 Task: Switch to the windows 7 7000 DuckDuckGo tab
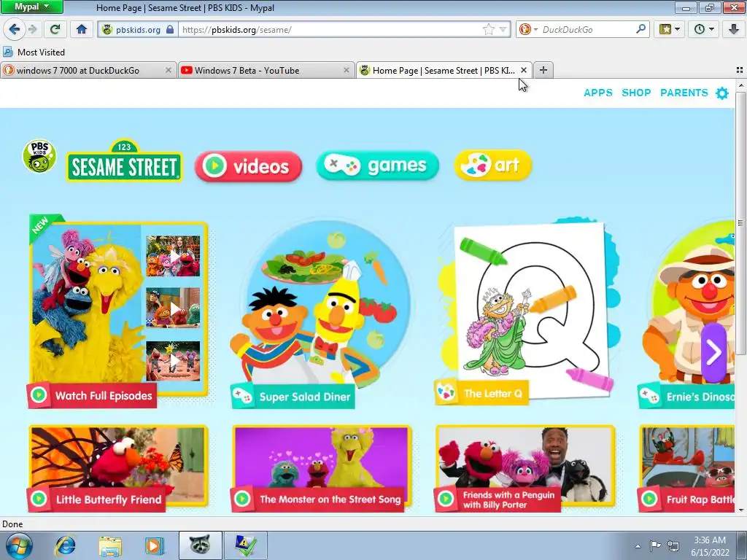pyautogui.click(x=77, y=71)
